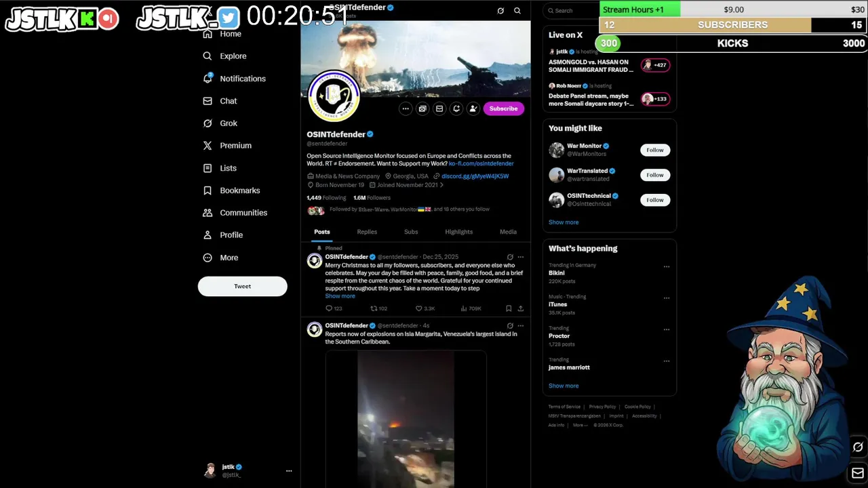Click floating messages envelope at bottom right
868x488 pixels.
(858, 473)
